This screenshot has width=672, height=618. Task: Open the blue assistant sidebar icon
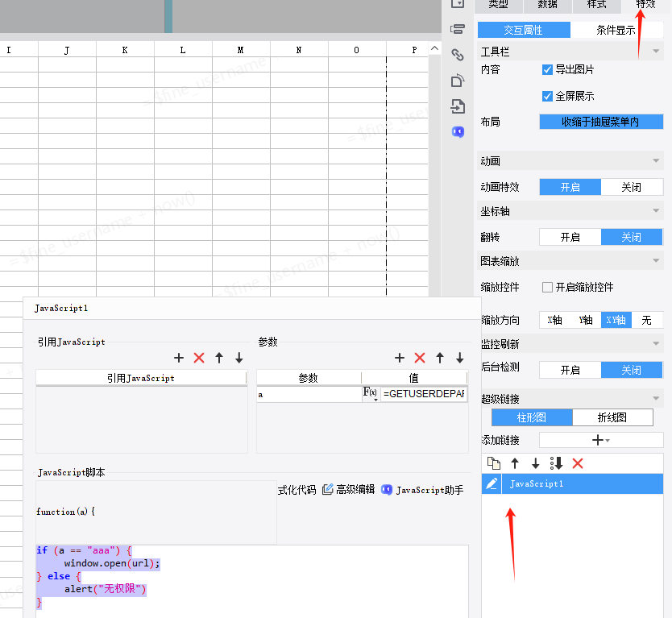coord(458,131)
